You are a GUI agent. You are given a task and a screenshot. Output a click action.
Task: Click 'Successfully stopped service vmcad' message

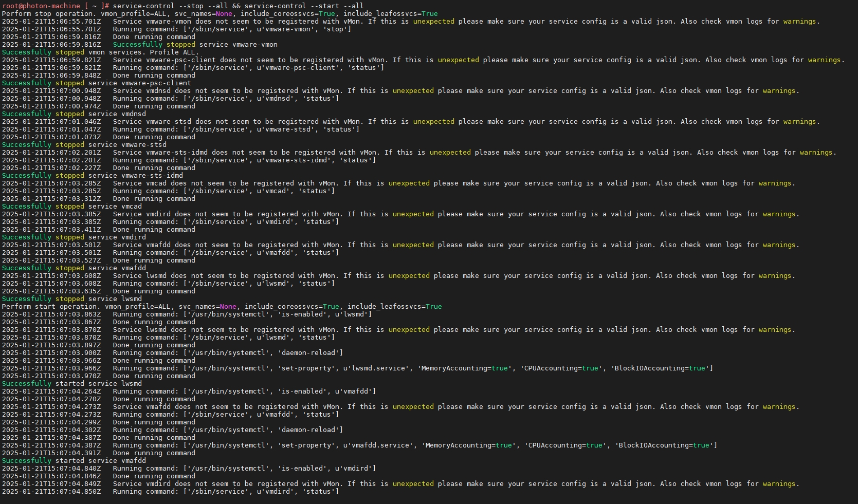(x=71, y=207)
